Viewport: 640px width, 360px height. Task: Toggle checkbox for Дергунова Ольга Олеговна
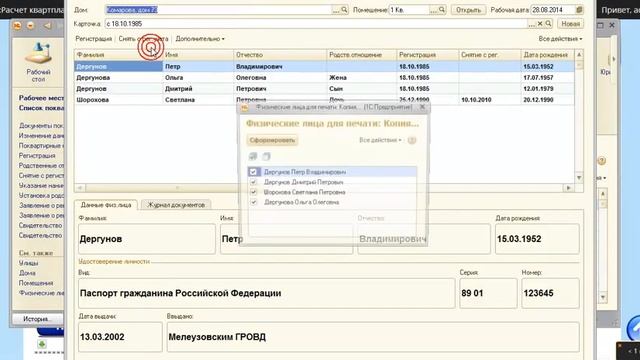click(x=253, y=202)
